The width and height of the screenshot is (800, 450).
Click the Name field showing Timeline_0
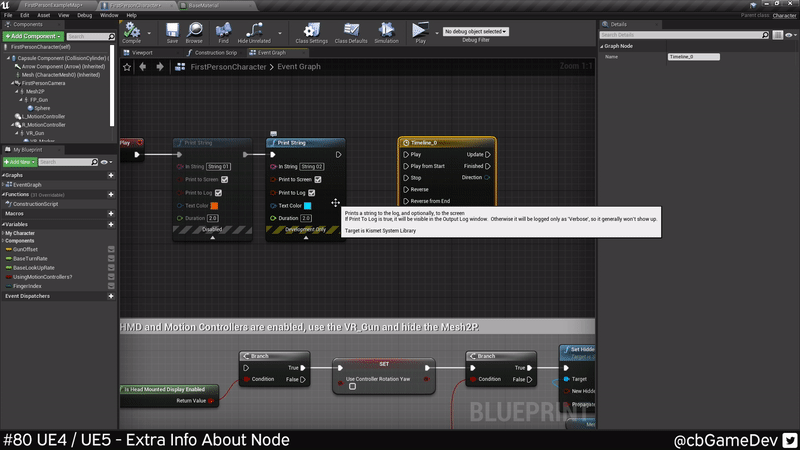tap(694, 57)
